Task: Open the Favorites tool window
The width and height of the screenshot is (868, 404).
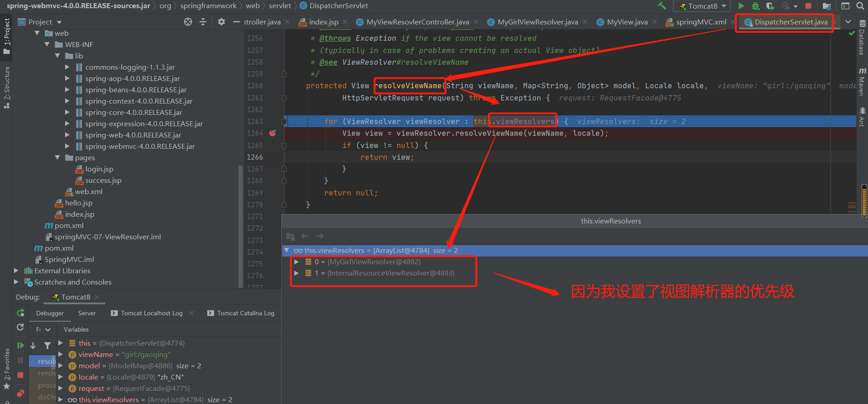Action: click(7, 369)
